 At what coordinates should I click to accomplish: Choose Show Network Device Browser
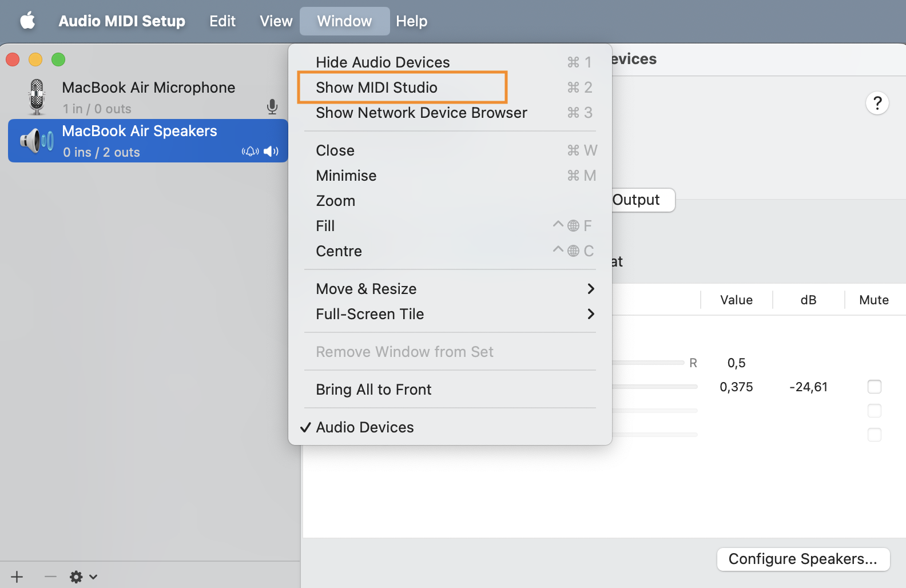pos(450,113)
